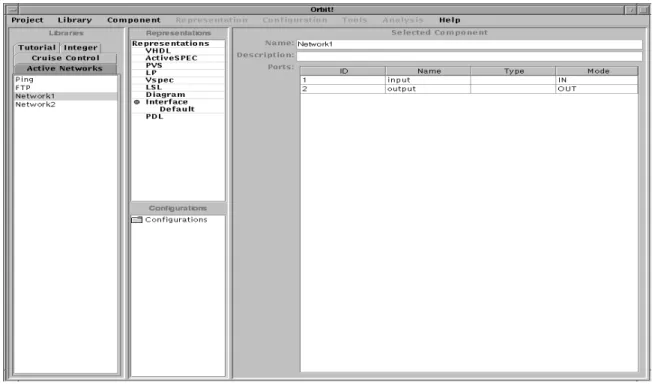Switch to the Integer library tab
Viewport: 652px width, 386px height.
tap(81, 47)
